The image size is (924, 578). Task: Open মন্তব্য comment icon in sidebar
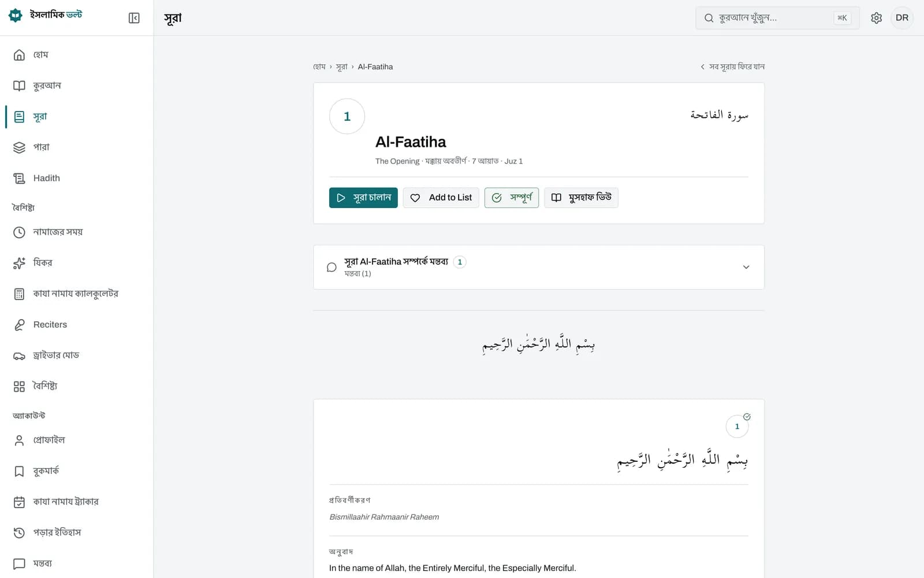click(x=19, y=564)
